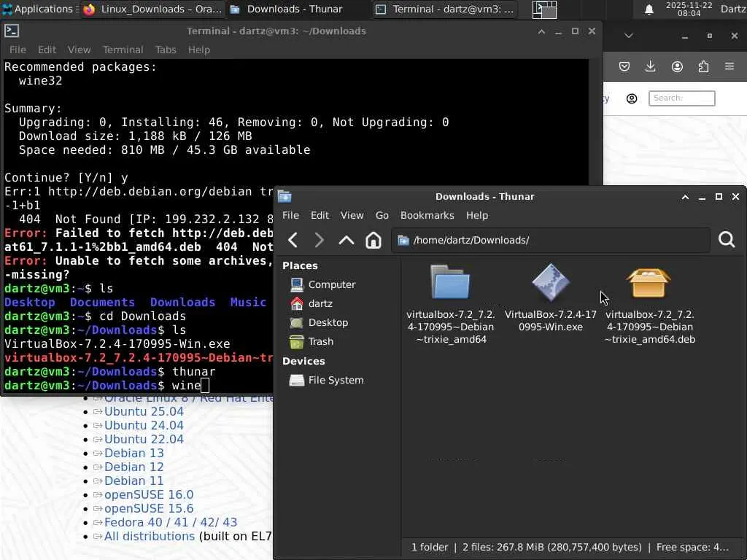Roll up the Thunar window with title-bar arrow
This screenshot has width=747, height=560.
click(x=685, y=197)
